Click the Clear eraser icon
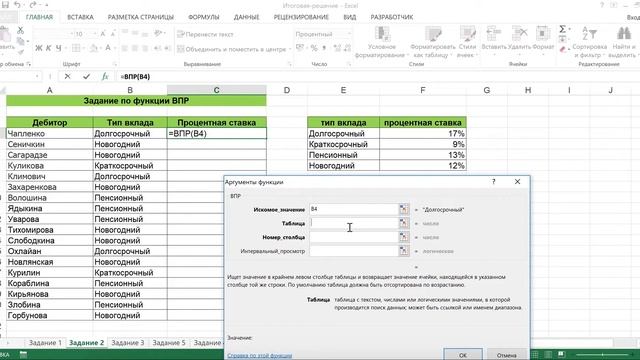Screen dimensions: 640x360 563,50
